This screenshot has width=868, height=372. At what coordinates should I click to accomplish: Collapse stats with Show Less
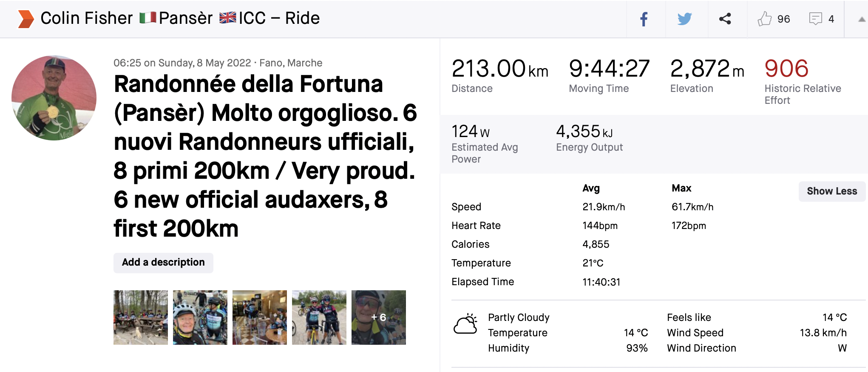(x=832, y=191)
